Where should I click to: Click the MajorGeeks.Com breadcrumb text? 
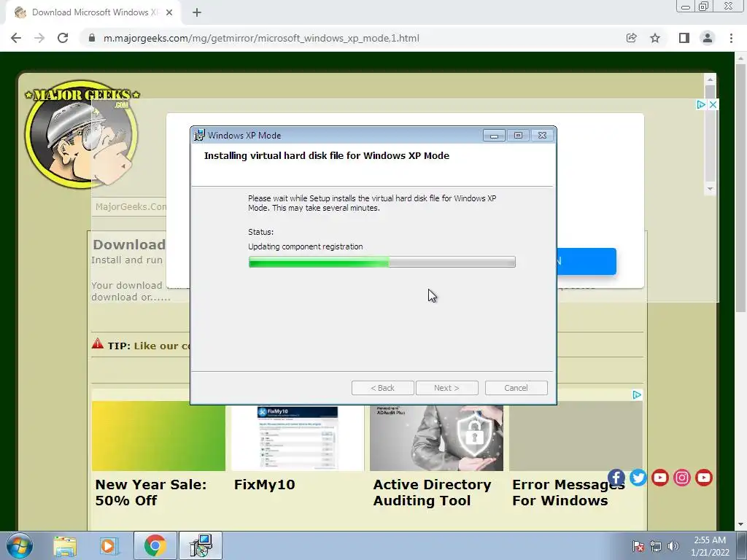[x=131, y=206]
